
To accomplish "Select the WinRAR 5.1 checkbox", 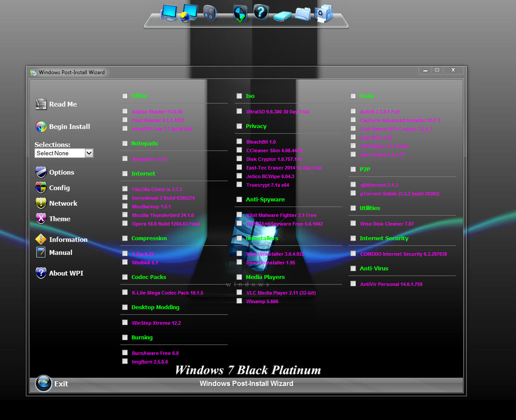I will (x=125, y=262).
